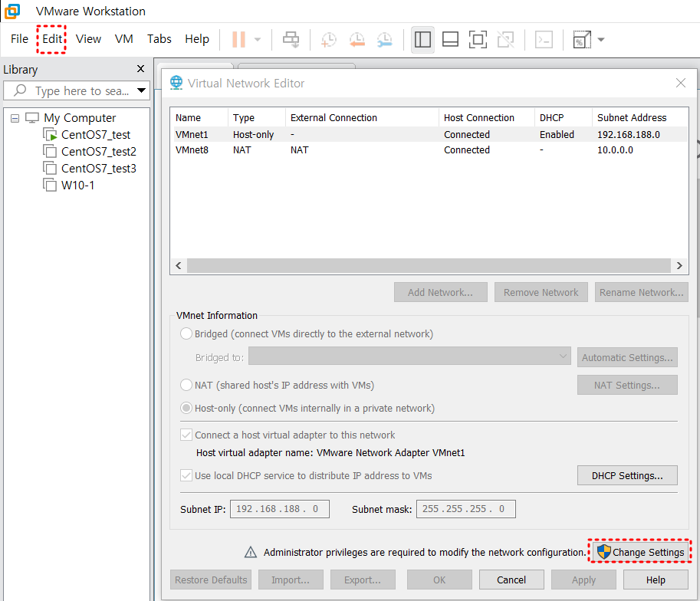Click the Apply button
Image resolution: width=700 pixels, height=601 pixels.
583,580
